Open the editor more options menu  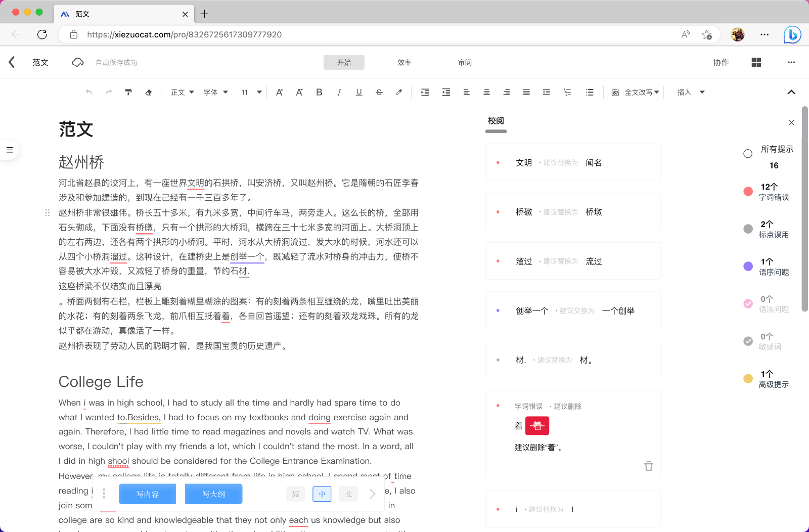[x=791, y=62]
